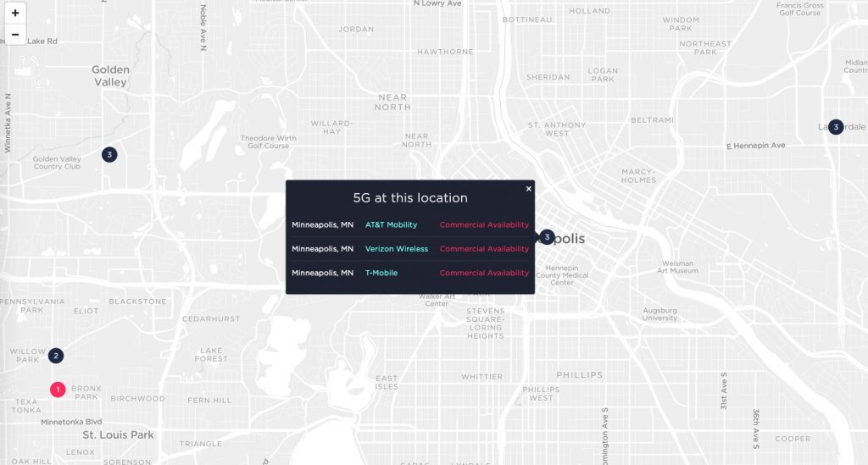This screenshot has height=465, width=868.
Task: Click the WHITTIER neighborhood label
Action: coord(482,377)
